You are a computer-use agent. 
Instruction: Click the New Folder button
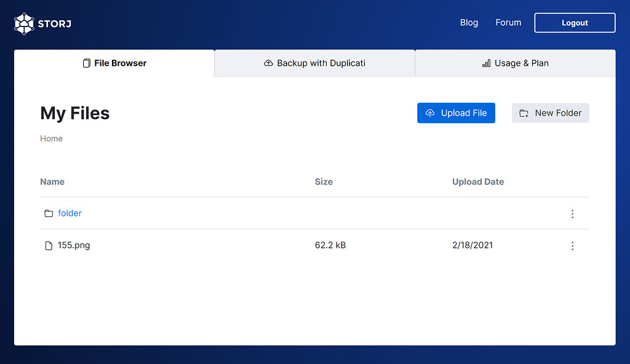[551, 113]
